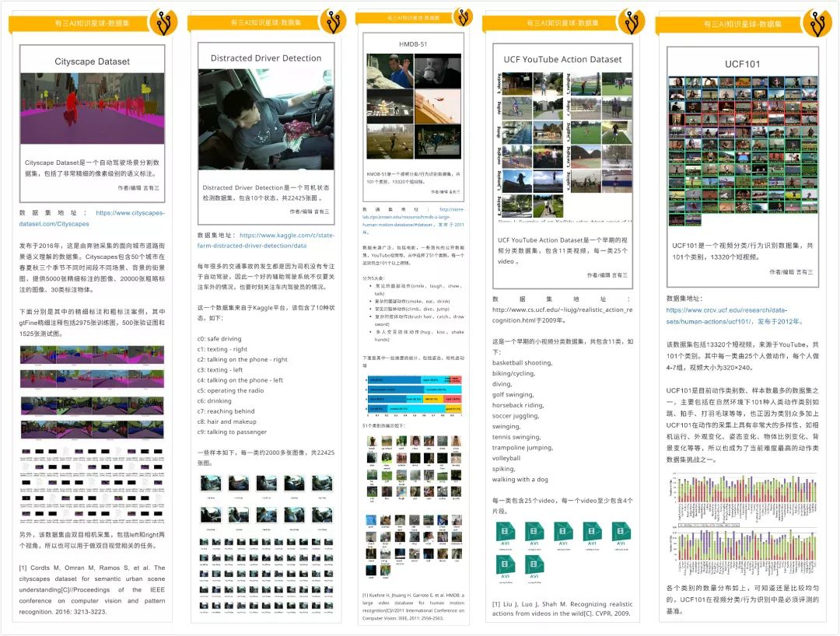This screenshot has width=840, height=636.
Task: Click the lower UCF101 class distribution bar chart
Action: (x=743, y=551)
